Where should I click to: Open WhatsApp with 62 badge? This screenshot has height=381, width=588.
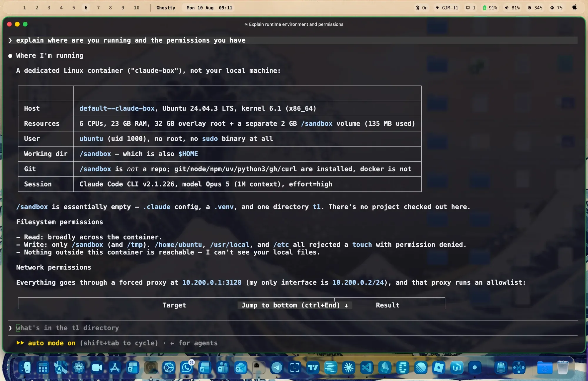[x=187, y=367]
